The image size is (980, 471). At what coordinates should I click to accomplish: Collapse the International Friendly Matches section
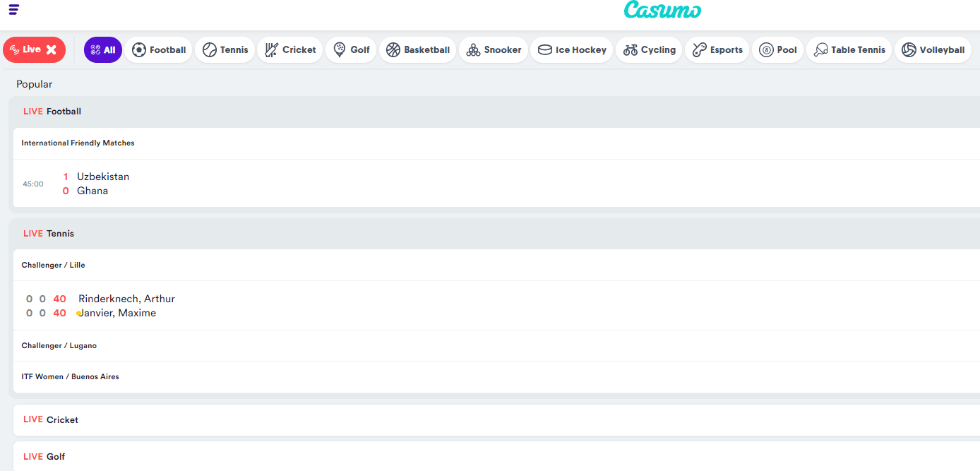coord(78,143)
